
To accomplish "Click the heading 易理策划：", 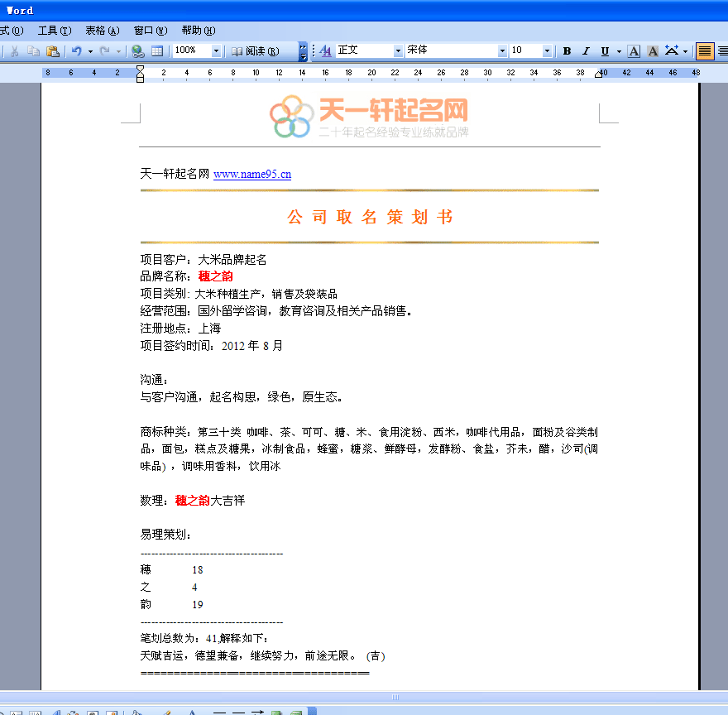I will coord(165,535).
